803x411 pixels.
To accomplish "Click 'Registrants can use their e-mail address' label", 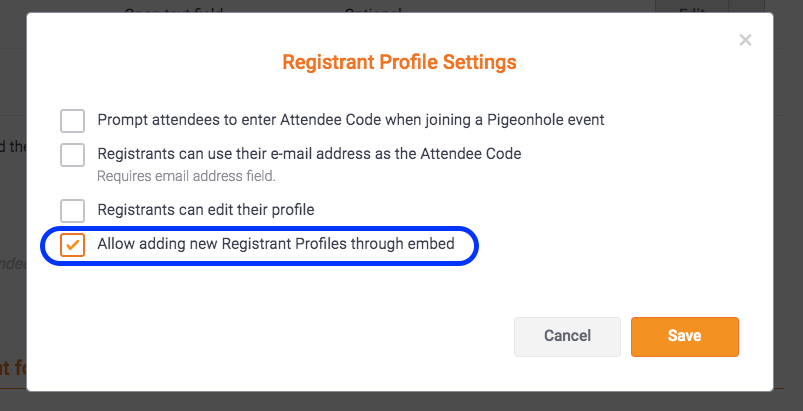I will 309,154.
